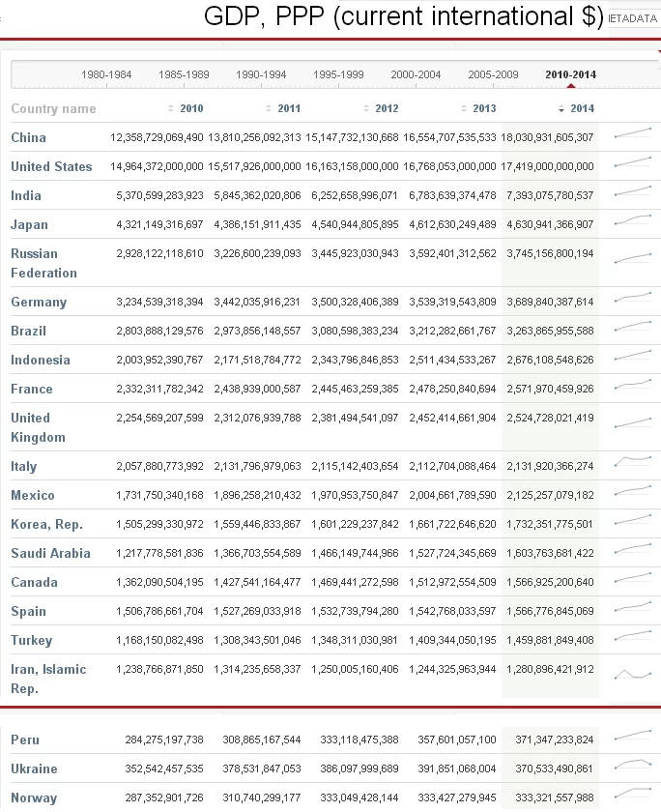Viewport: 661px width, 812px height.
Task: Open the Russian Federation country page
Action: [43, 263]
